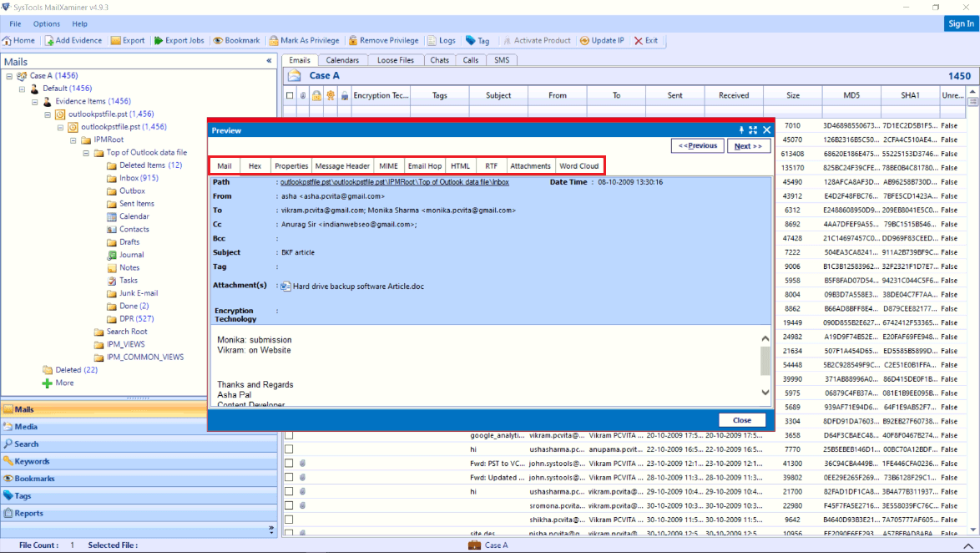This screenshot has width=980, height=553.
Task: Select the Deleted Items (12) folder
Action: click(144, 165)
